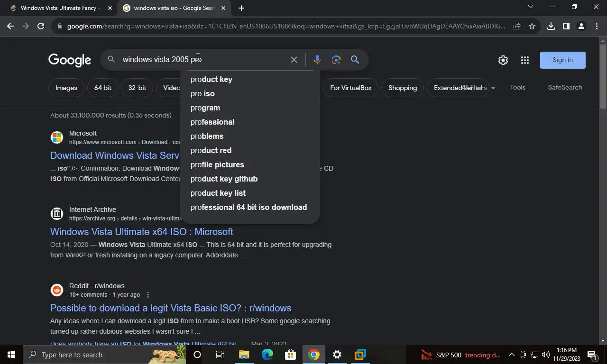Open volume control in system tray
Viewport: 607px width, 364px height.
(546, 355)
